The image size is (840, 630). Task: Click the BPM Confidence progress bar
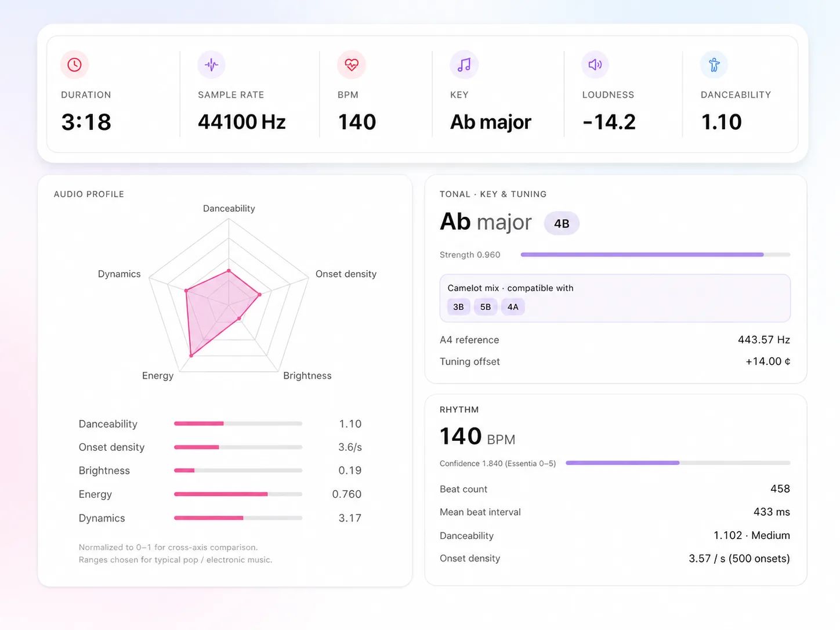[x=678, y=463]
